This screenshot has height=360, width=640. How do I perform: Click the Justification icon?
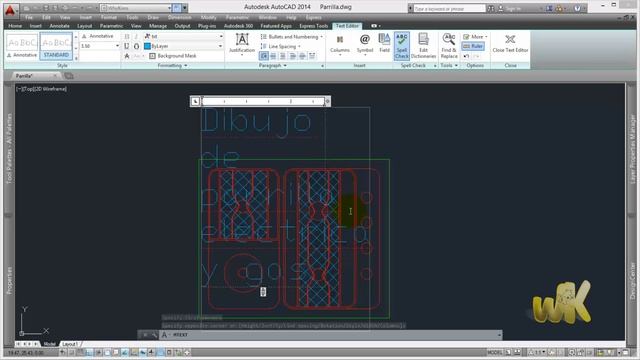(x=242, y=40)
